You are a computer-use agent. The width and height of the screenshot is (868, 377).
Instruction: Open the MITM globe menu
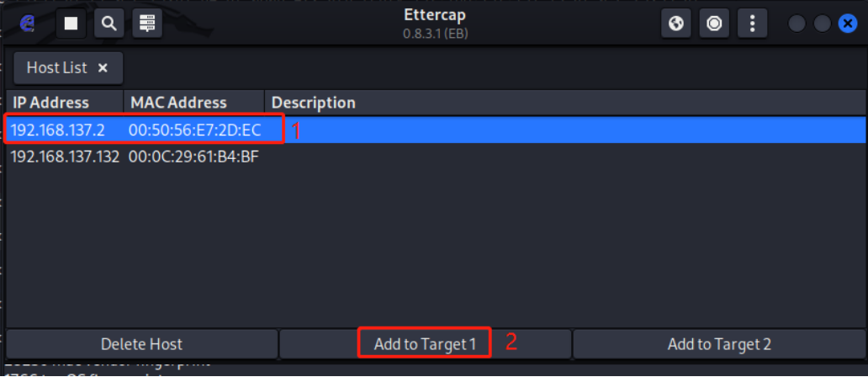coord(675,24)
